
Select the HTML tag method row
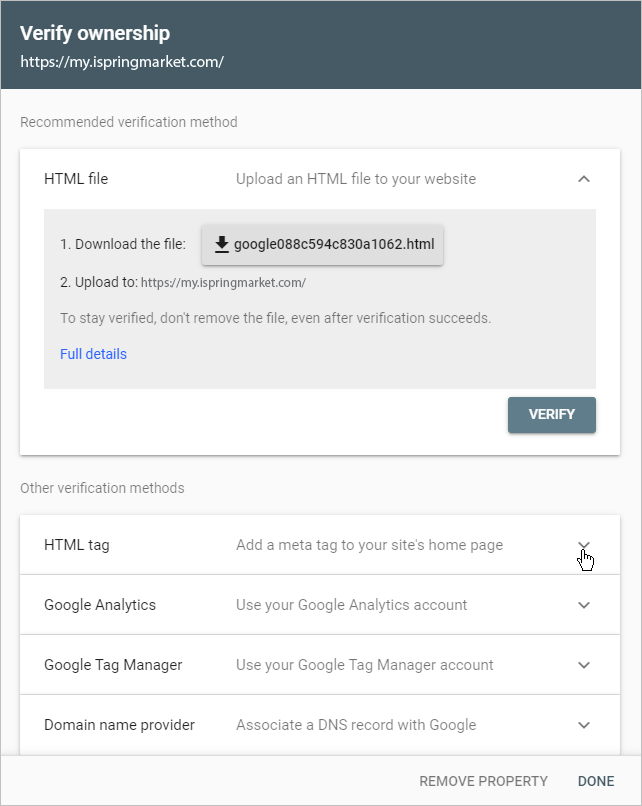[x=320, y=545]
